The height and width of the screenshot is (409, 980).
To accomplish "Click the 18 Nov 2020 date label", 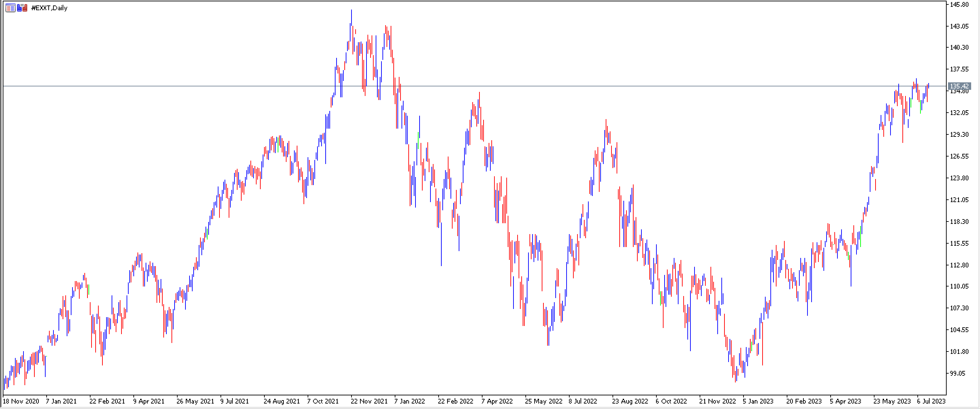I will click(x=21, y=402).
